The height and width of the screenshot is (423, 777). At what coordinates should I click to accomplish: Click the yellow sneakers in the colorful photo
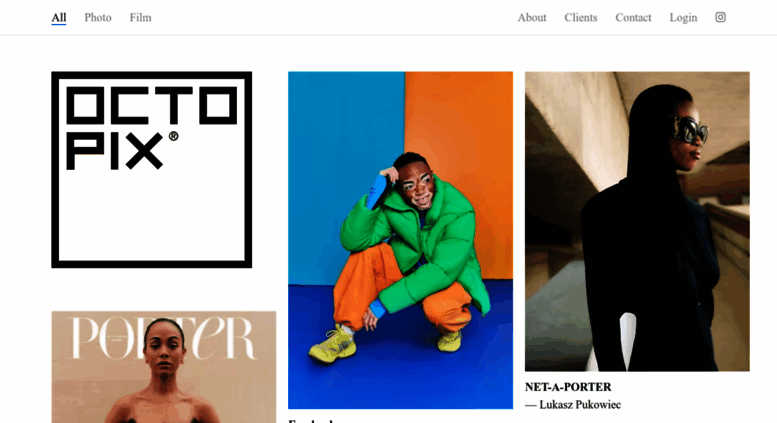(333, 343)
